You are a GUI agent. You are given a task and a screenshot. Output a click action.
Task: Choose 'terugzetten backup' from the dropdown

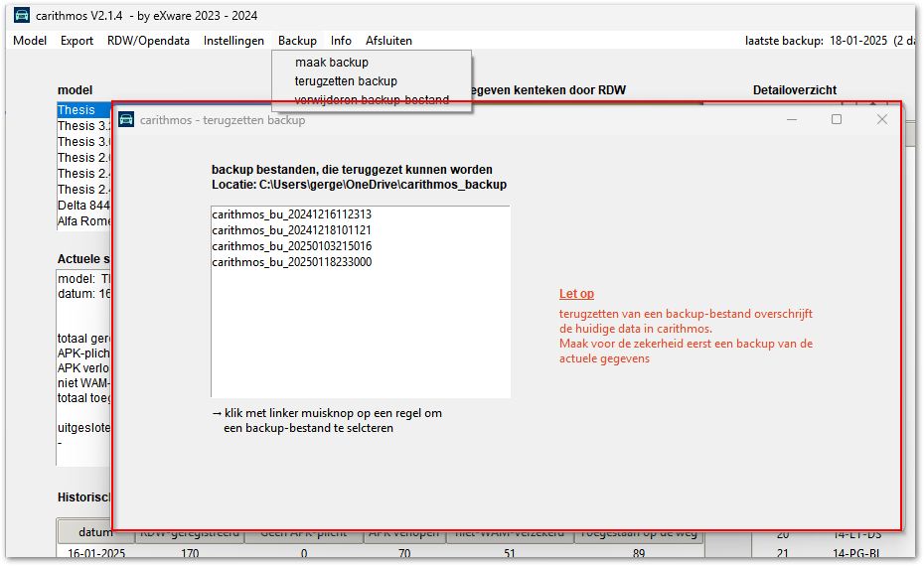pos(346,81)
